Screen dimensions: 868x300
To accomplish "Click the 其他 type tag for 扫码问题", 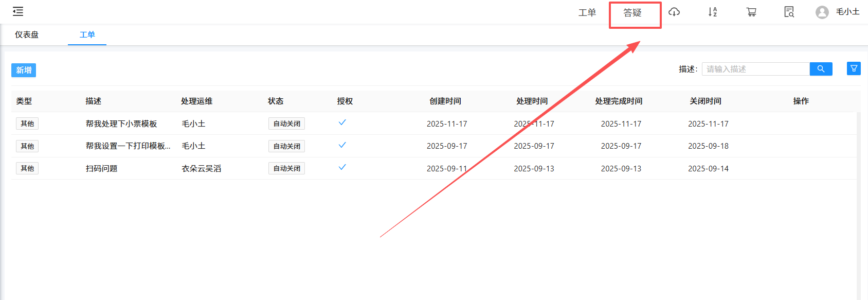I will [27, 168].
